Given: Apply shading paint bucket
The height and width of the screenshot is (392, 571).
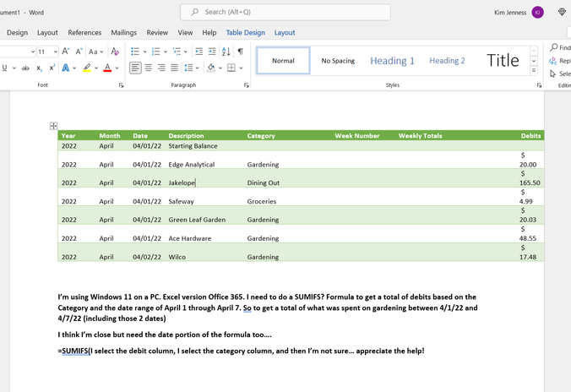Looking at the screenshot, I should [x=211, y=68].
